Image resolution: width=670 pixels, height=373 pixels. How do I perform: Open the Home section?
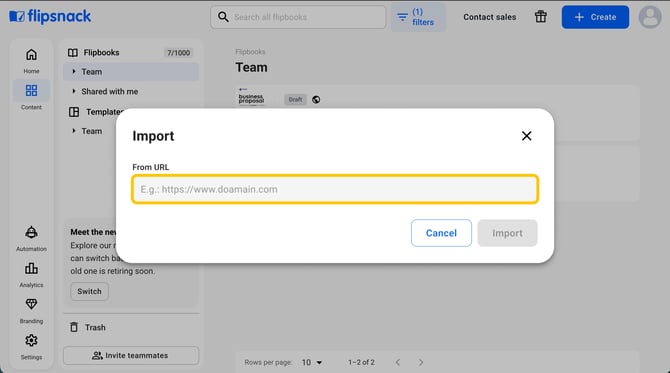31,61
